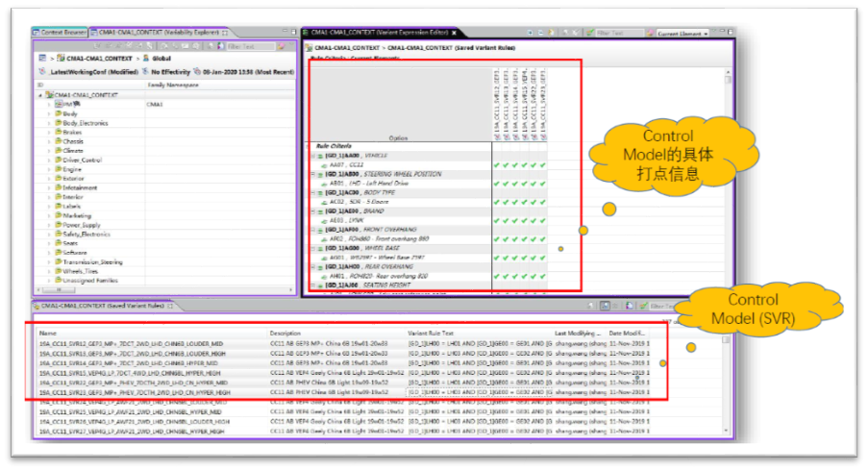Click the AA07 CC11 option value icon
This screenshot has width=868, height=471.
[323, 164]
